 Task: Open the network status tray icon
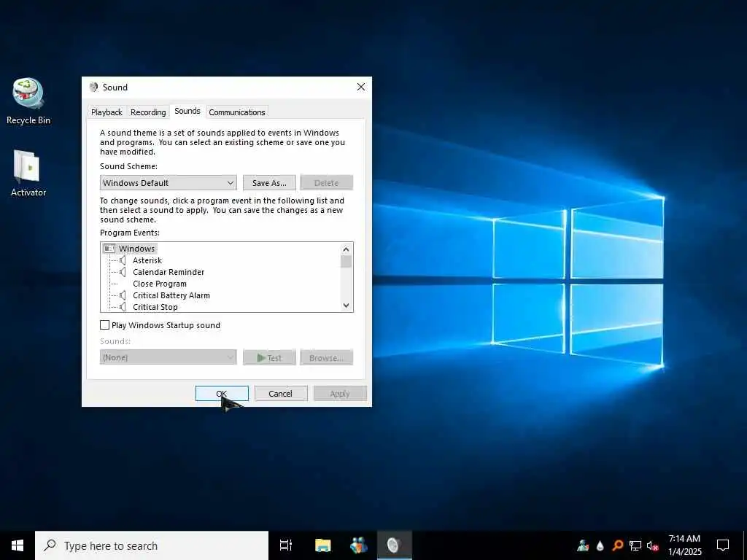(635, 545)
